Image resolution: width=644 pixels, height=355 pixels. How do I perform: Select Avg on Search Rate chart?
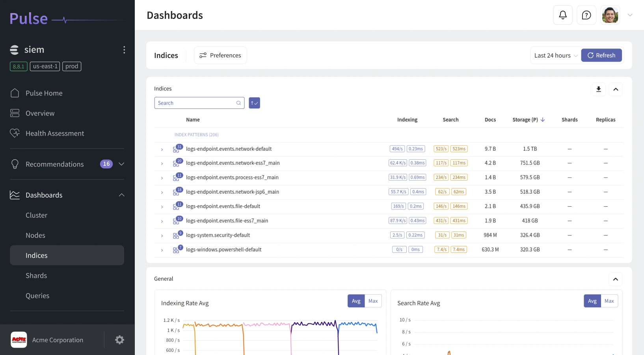[x=592, y=301]
